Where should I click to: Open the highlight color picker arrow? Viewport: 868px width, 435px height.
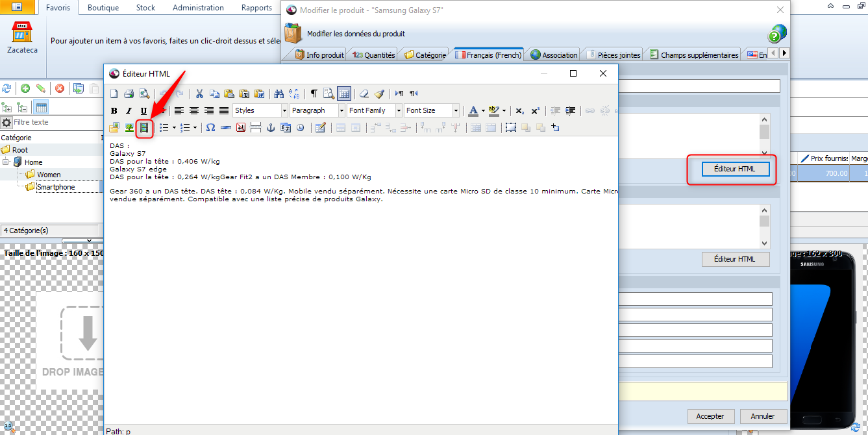pyautogui.click(x=504, y=111)
